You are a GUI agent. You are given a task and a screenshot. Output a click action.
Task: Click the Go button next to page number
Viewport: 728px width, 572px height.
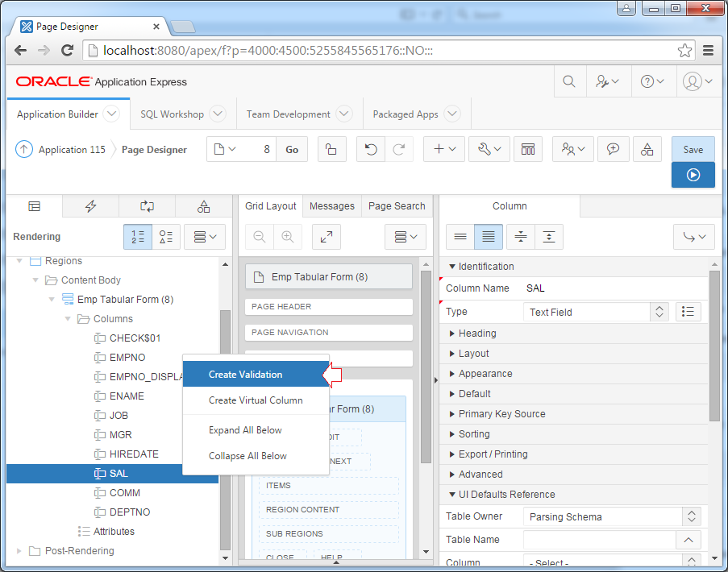(x=292, y=149)
